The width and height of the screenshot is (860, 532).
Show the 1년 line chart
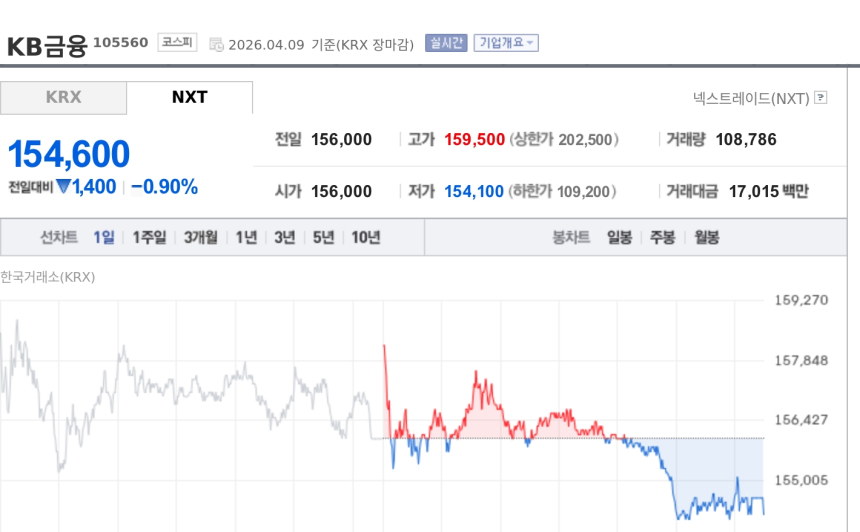[x=246, y=237]
